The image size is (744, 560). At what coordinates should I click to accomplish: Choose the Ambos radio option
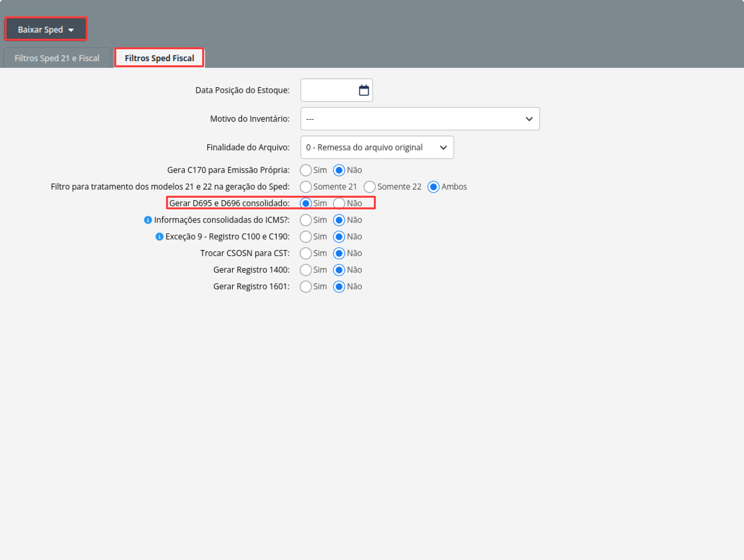point(433,187)
